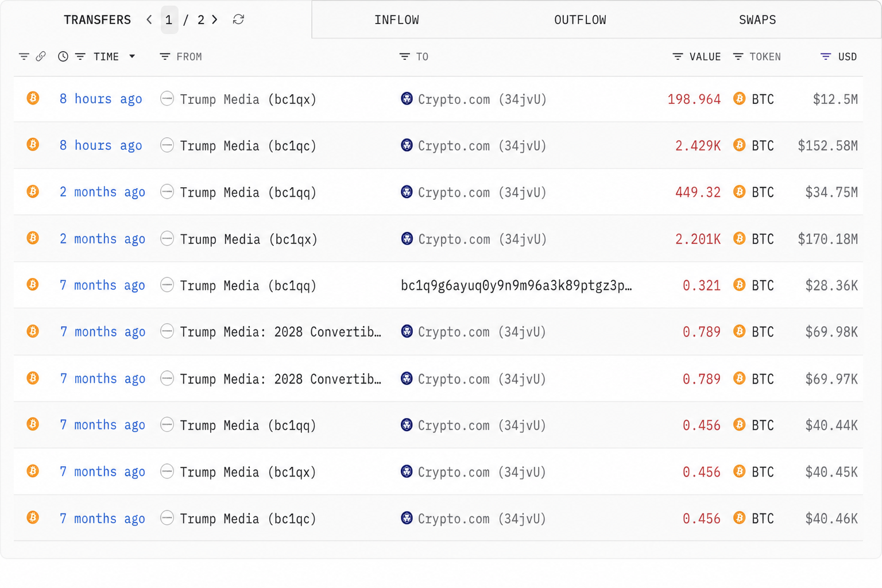Image resolution: width=882 pixels, height=588 pixels.
Task: Click the Bitcoin chain icon in the $28.36K row
Action: tap(33, 285)
